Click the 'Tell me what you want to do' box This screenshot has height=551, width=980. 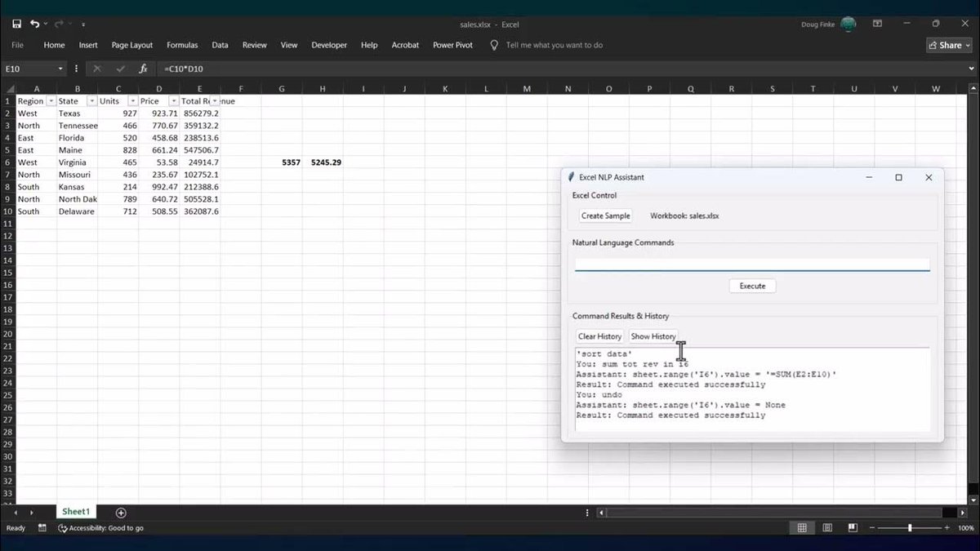tap(555, 45)
